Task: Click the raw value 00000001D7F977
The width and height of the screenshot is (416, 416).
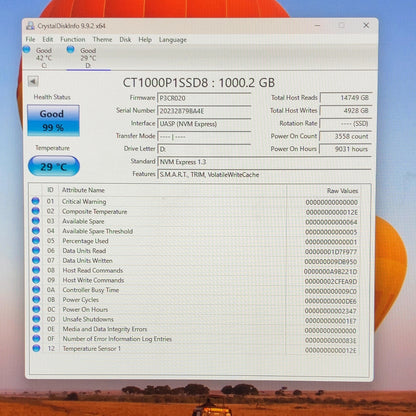Action: [x=331, y=252]
